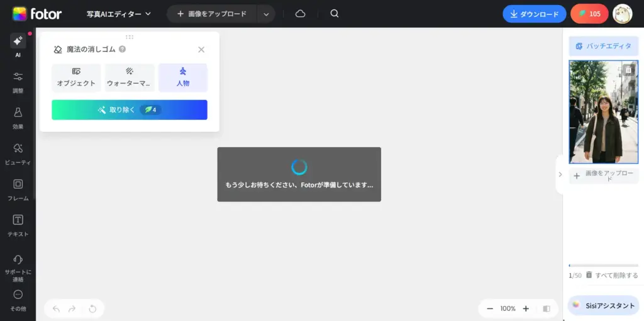Click the Fotor logo
Screen dimensions: 644x321
coord(37,14)
